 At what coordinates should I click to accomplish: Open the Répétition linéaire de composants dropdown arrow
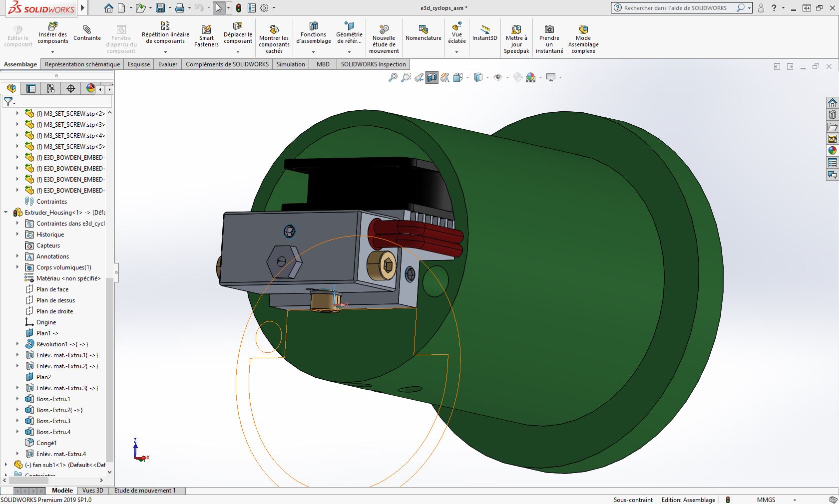pyautogui.click(x=165, y=51)
